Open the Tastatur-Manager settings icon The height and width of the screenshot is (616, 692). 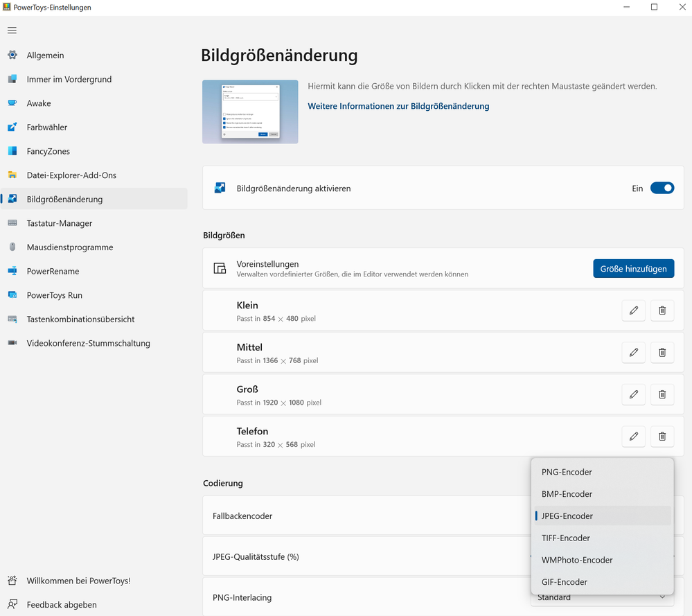(12, 223)
